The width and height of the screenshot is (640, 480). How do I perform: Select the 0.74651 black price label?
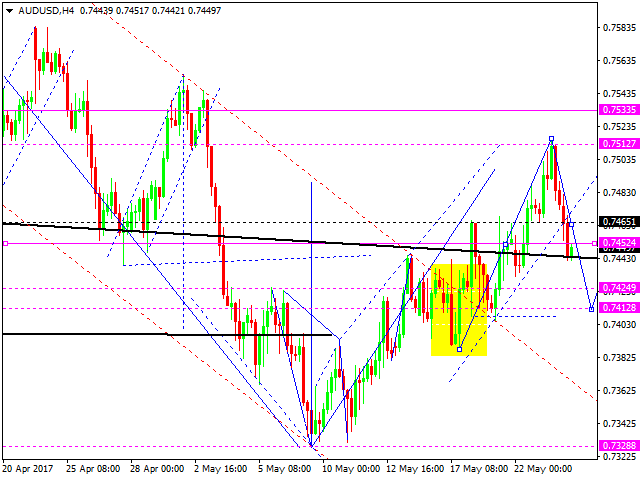coord(619,222)
